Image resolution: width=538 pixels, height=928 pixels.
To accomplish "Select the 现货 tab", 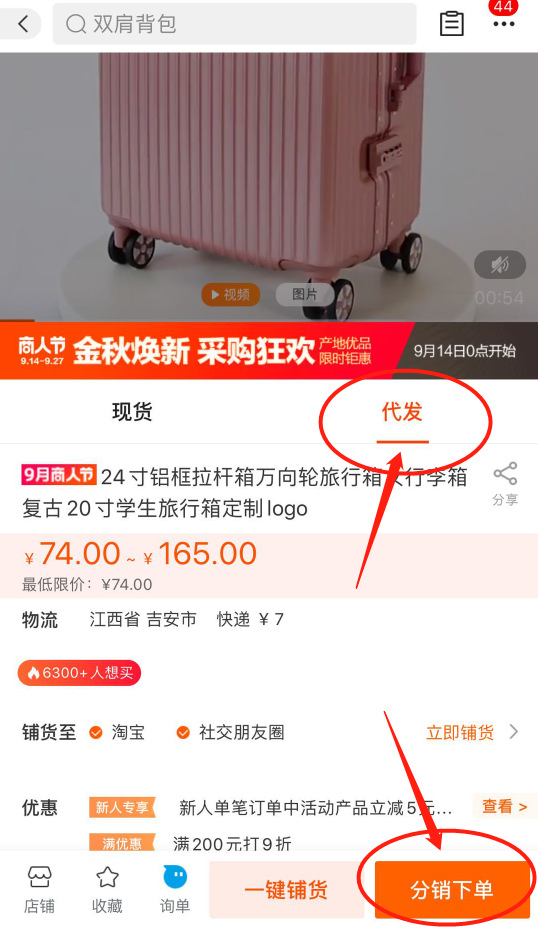I will [132, 411].
